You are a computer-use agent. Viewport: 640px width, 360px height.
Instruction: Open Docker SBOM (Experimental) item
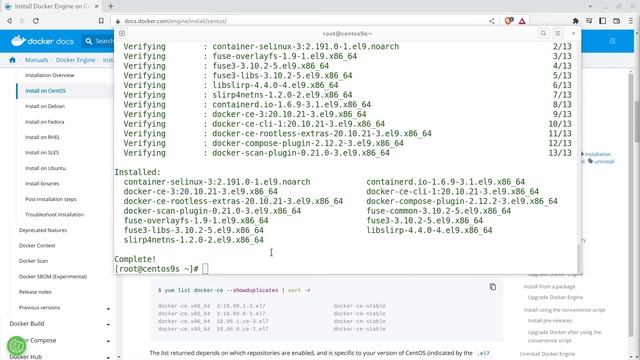(53, 276)
